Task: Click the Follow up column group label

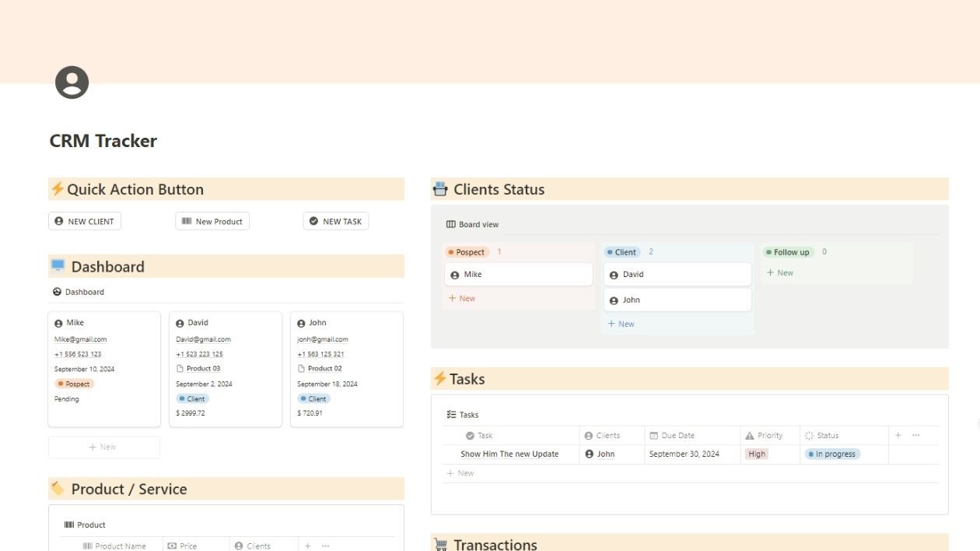Action: pos(789,252)
